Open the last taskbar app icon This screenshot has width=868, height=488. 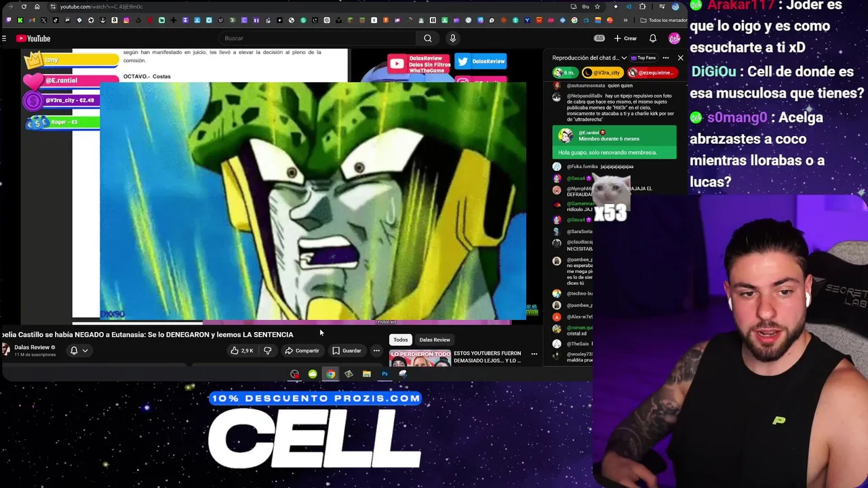[x=403, y=373]
